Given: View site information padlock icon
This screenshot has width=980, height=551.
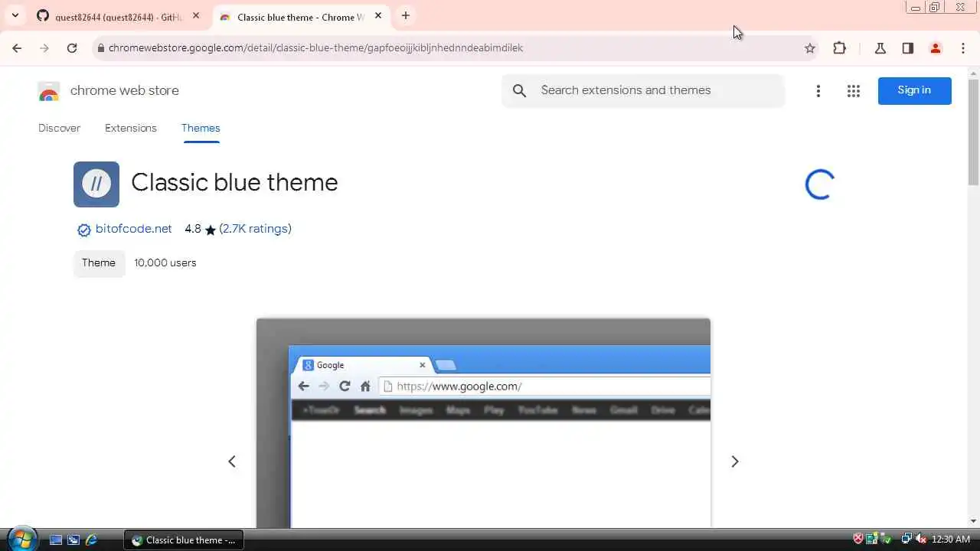Looking at the screenshot, I should click(x=100, y=48).
